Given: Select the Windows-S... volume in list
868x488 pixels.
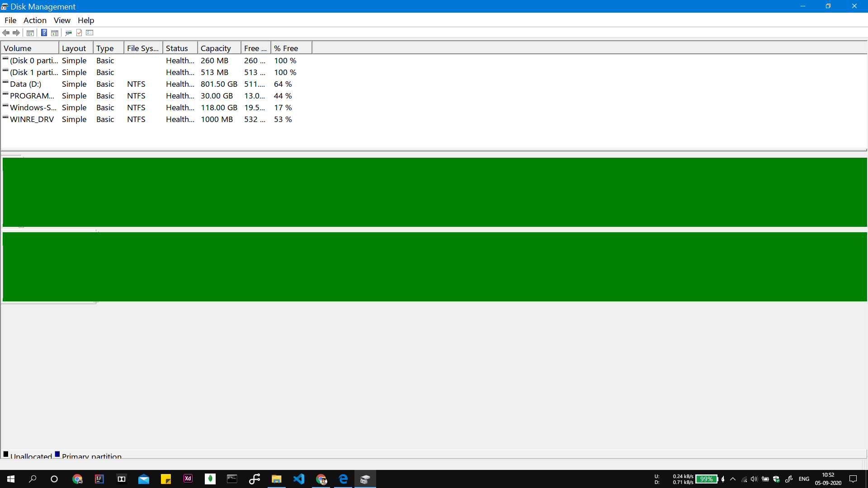Looking at the screenshot, I should pos(33,108).
